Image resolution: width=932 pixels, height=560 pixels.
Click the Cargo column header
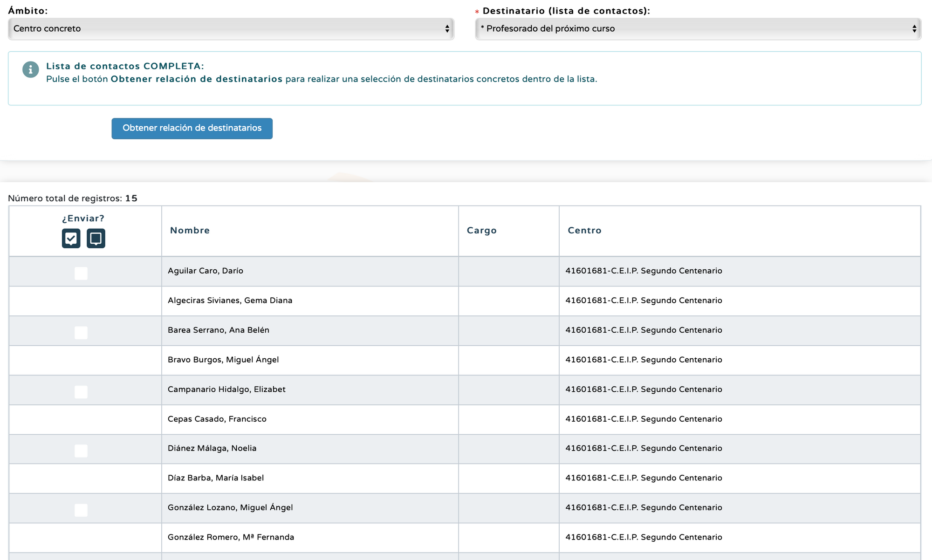tap(481, 230)
